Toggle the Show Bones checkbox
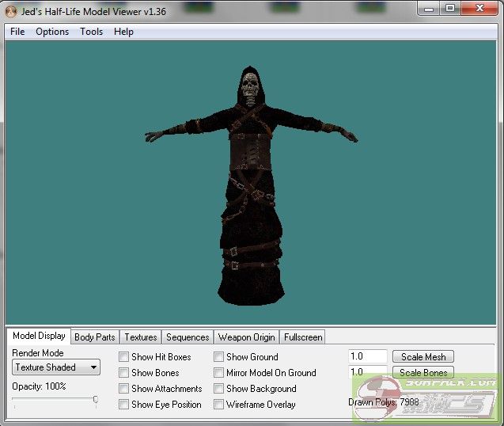504x426 pixels. (123, 373)
